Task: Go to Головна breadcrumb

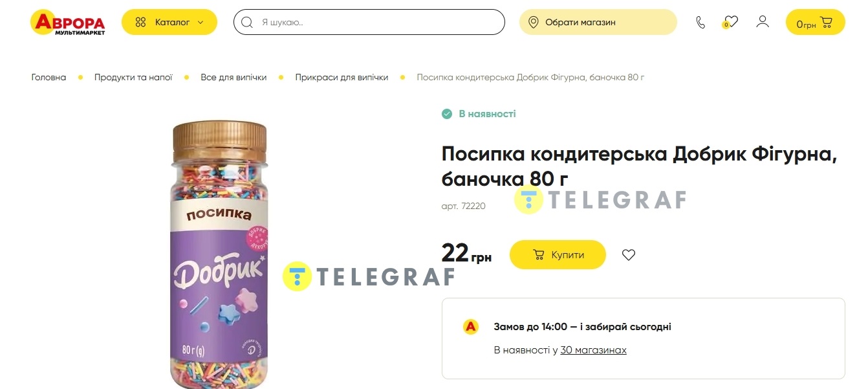Action: [x=49, y=78]
